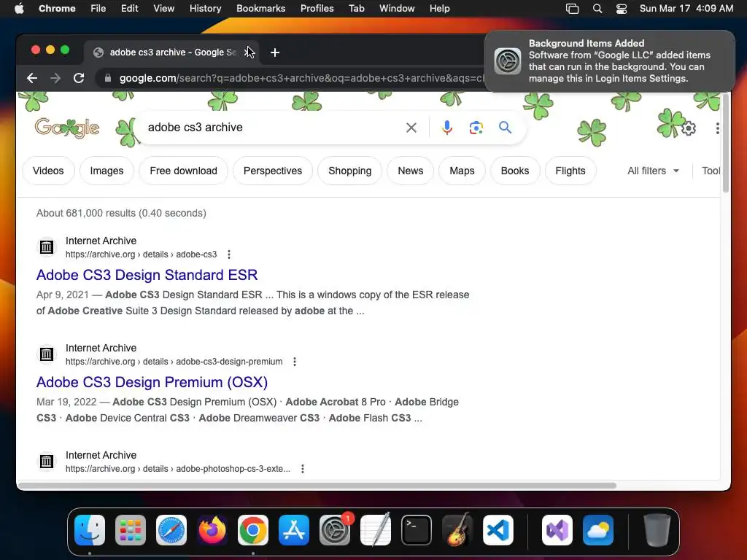The height and width of the screenshot is (560, 747).
Task: Launch GarageBand from the Dock
Action: point(457,530)
